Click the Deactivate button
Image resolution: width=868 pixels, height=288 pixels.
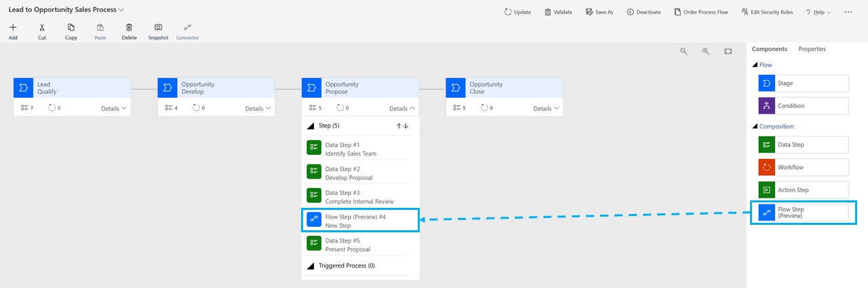pyautogui.click(x=644, y=12)
